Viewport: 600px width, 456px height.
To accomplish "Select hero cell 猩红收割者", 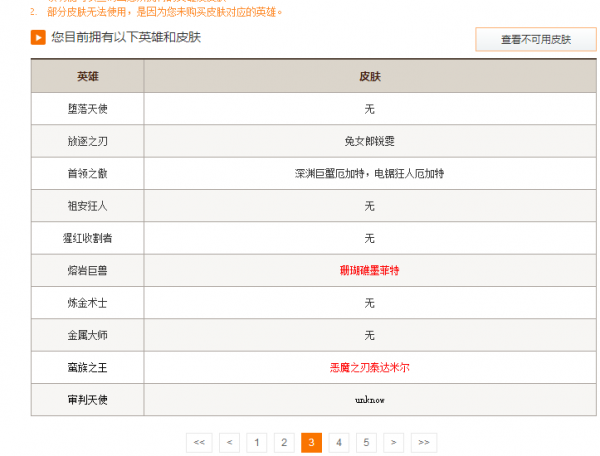I will point(88,238).
